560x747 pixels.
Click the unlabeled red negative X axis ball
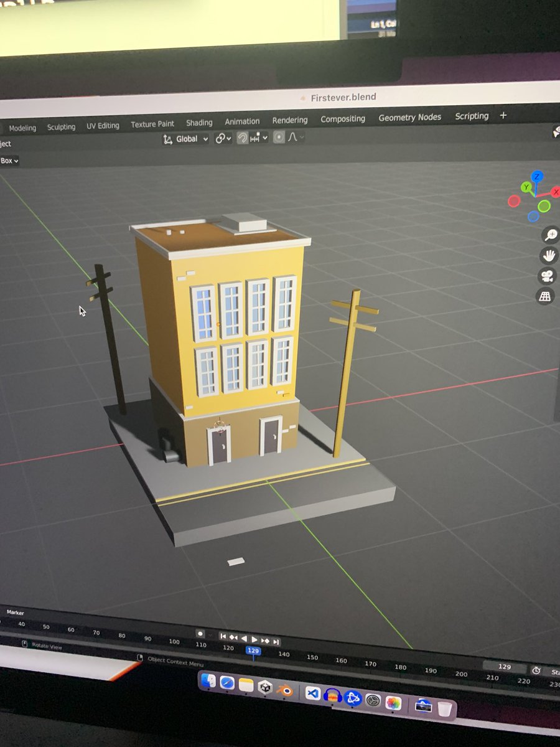pos(514,201)
